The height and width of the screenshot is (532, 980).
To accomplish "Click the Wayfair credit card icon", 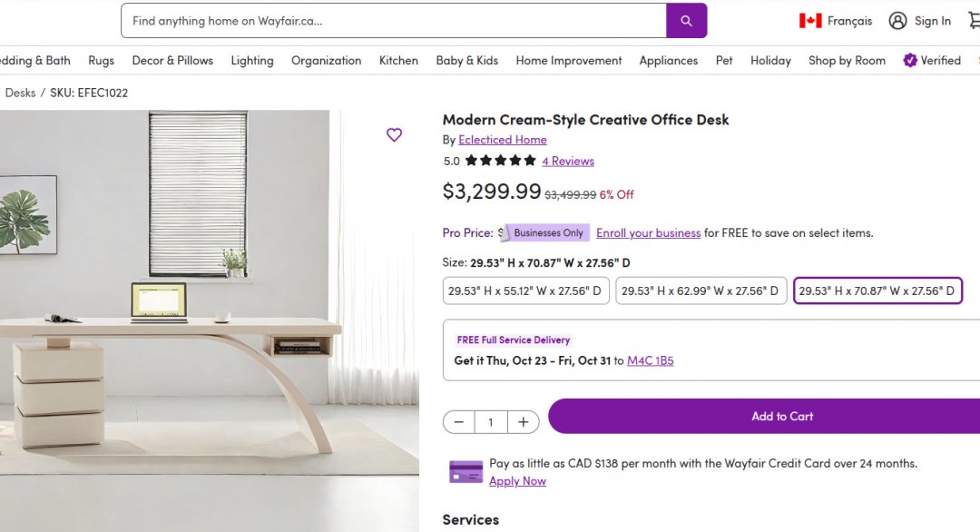I will (466, 472).
